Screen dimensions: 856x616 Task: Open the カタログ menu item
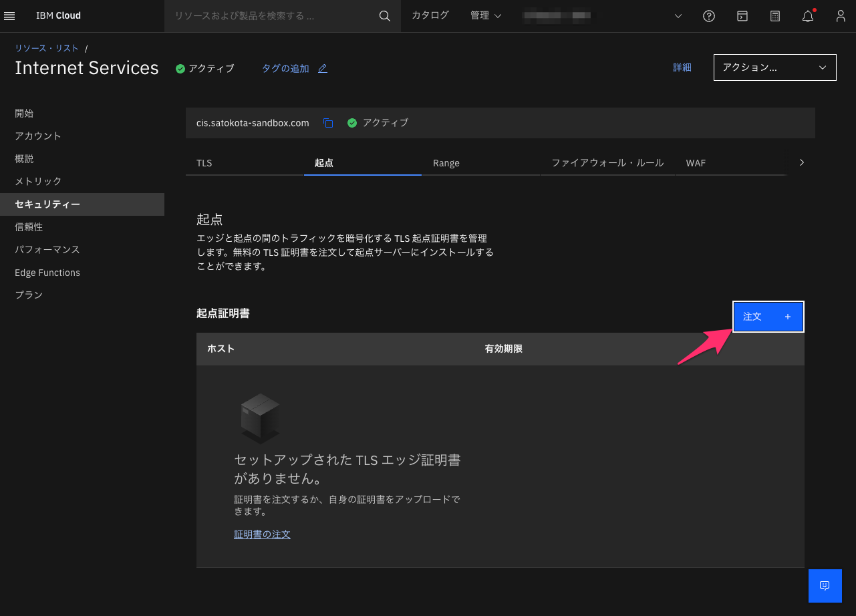[x=430, y=15]
